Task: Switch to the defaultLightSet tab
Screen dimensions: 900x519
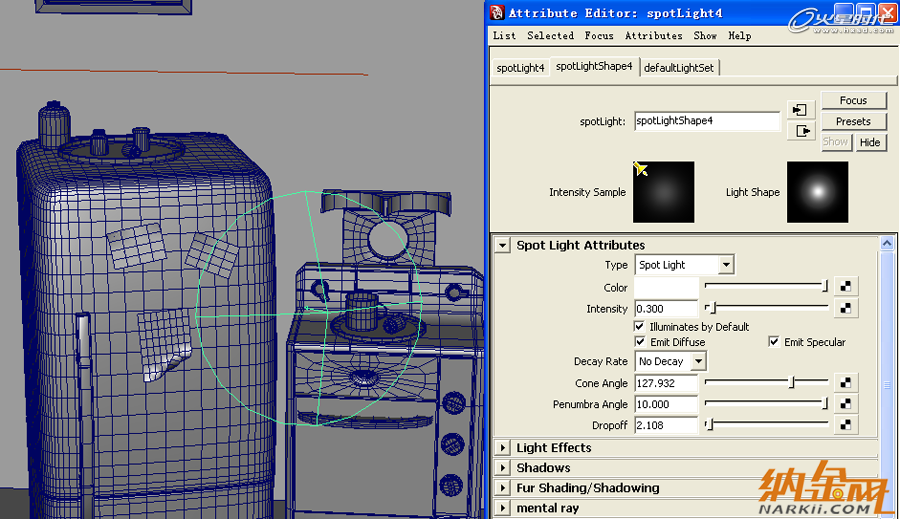Action: 679,68
